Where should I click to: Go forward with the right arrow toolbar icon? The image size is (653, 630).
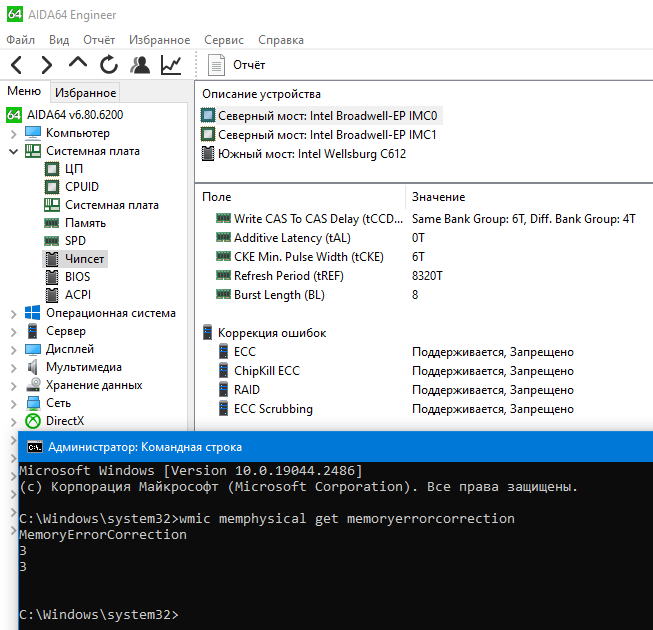46,65
